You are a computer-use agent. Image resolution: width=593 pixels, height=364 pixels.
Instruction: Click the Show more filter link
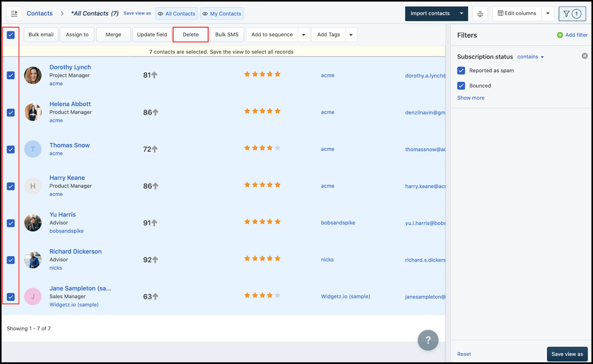tap(470, 98)
